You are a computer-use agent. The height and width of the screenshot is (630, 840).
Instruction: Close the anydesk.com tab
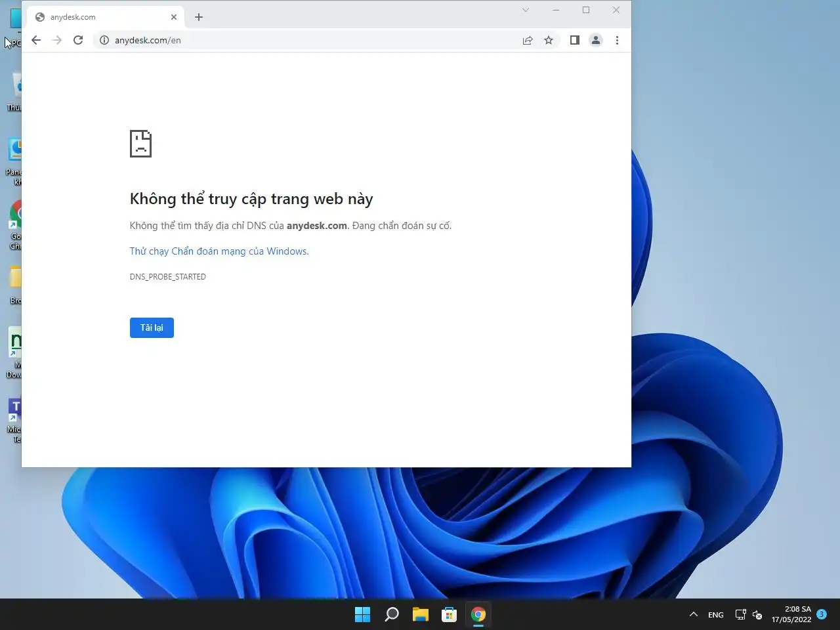coord(174,17)
